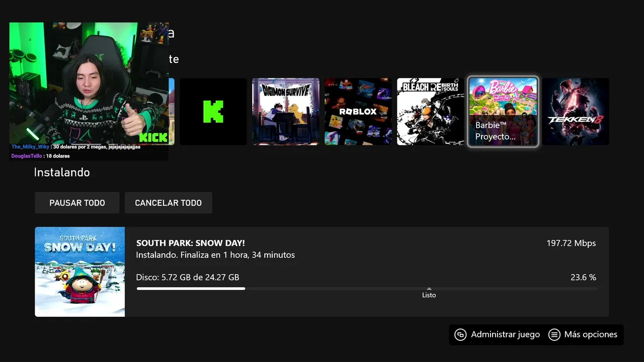Open the Más opciones label

coord(591,334)
